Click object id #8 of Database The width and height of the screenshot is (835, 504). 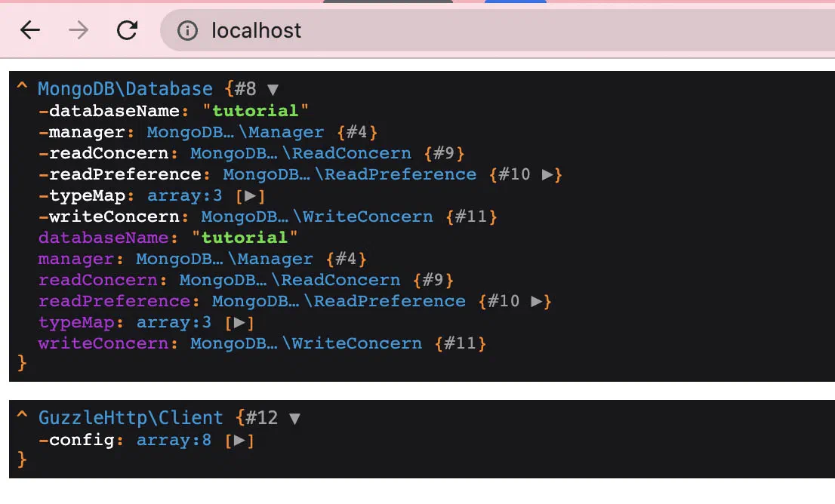click(x=245, y=89)
